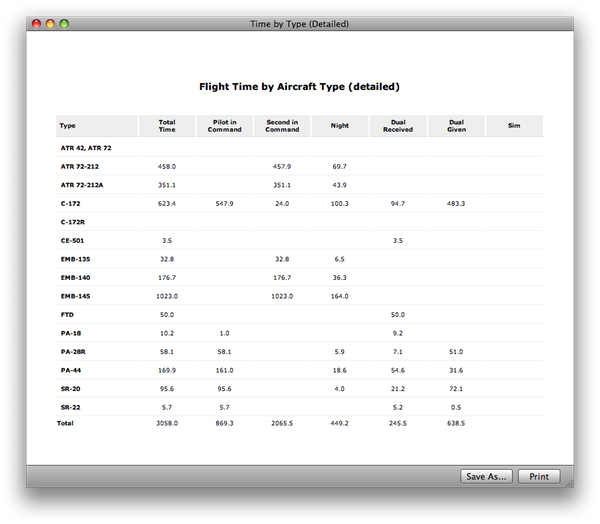This screenshot has height=524, width=600.
Task: Select the FTD type label
Action: [x=67, y=315]
